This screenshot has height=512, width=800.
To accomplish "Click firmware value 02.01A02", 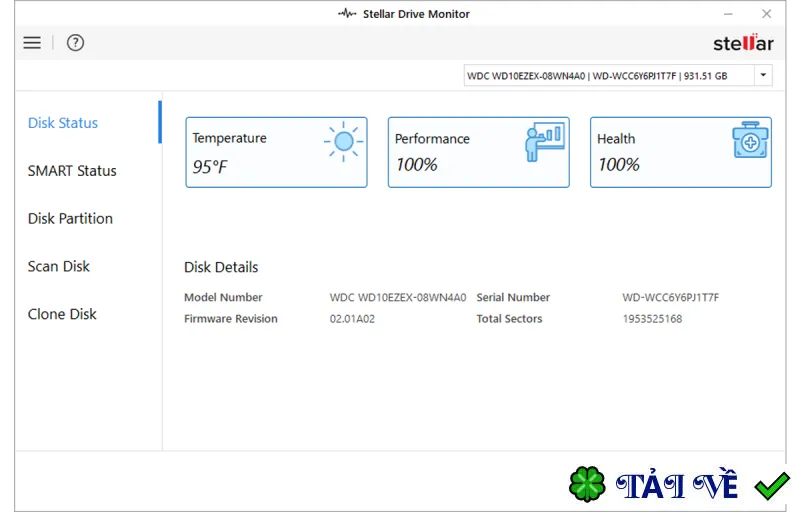I will (352, 319).
